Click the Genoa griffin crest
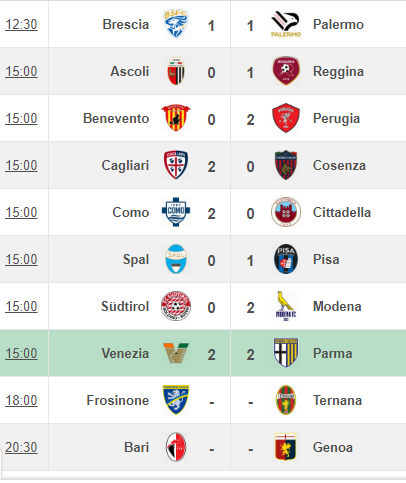 click(x=286, y=447)
